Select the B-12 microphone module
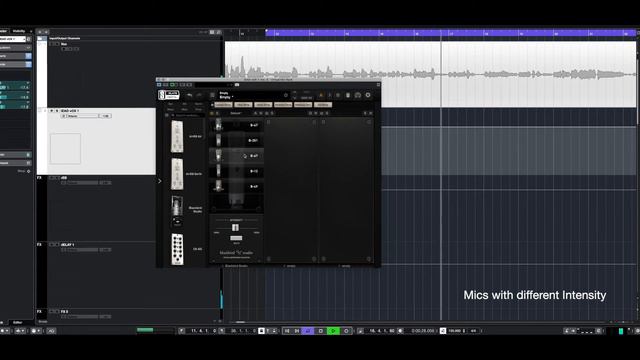 [x=236, y=171]
